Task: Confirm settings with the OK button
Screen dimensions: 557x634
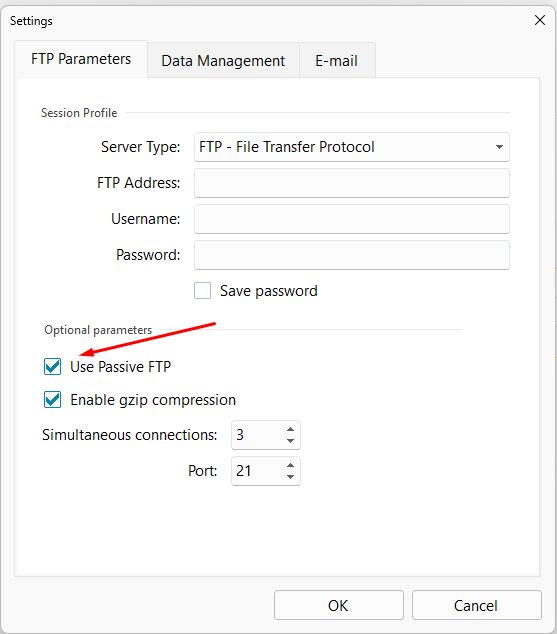Action: pos(339,605)
